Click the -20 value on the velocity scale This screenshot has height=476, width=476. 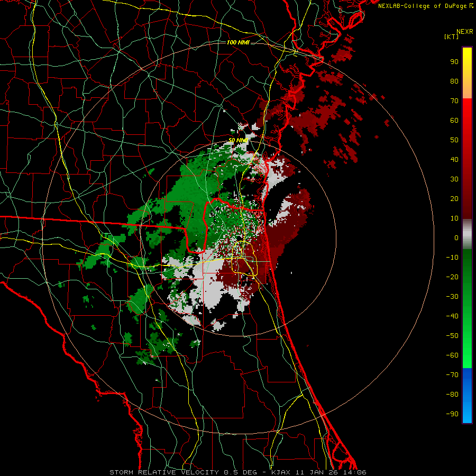452,277
